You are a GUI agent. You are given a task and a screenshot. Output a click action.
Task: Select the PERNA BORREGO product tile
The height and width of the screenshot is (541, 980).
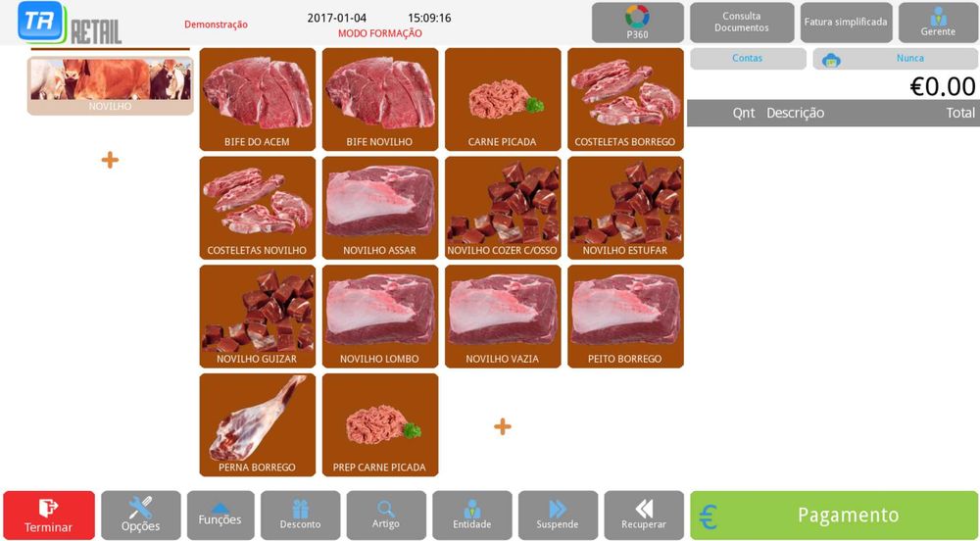(x=258, y=424)
